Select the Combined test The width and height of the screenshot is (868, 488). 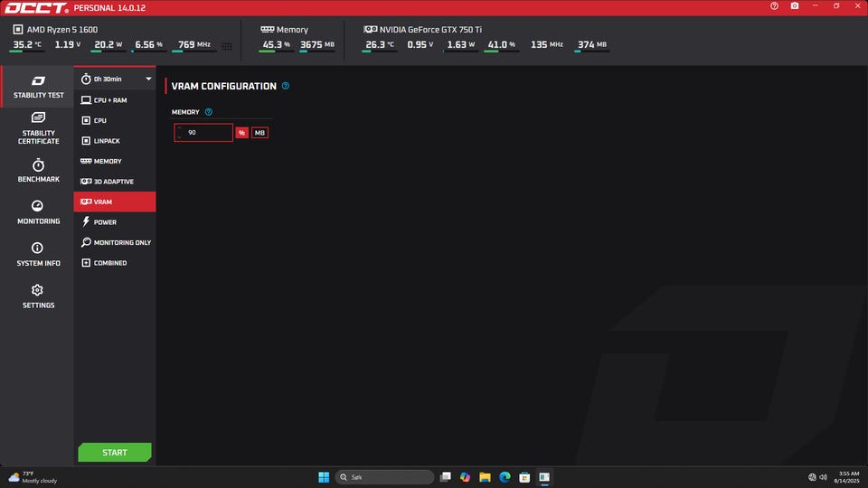click(115, 263)
